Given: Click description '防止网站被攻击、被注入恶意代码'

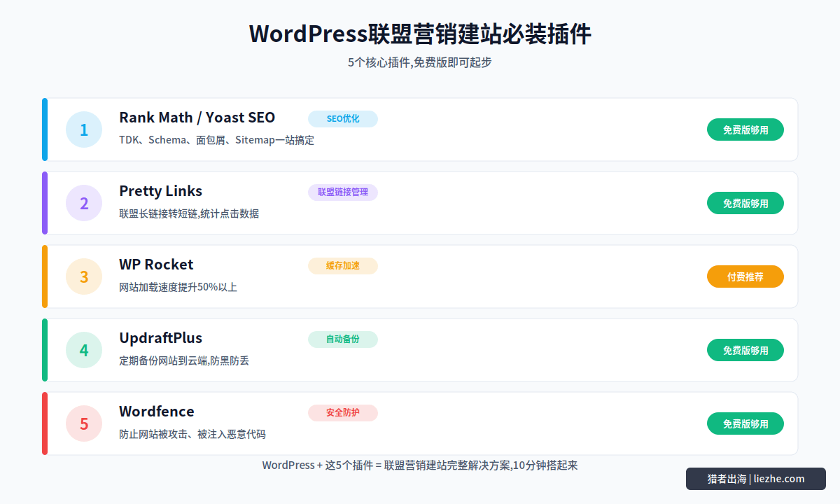Looking at the screenshot, I should click(x=192, y=434).
